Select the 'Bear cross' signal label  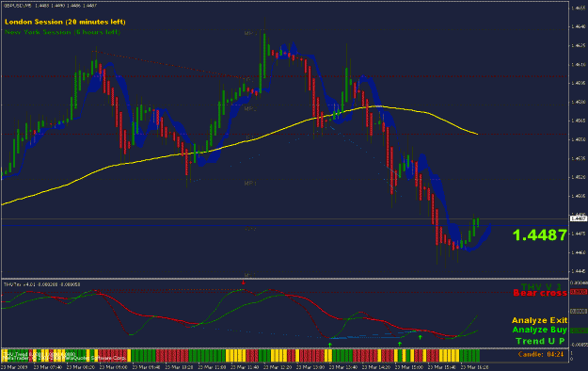click(x=540, y=293)
